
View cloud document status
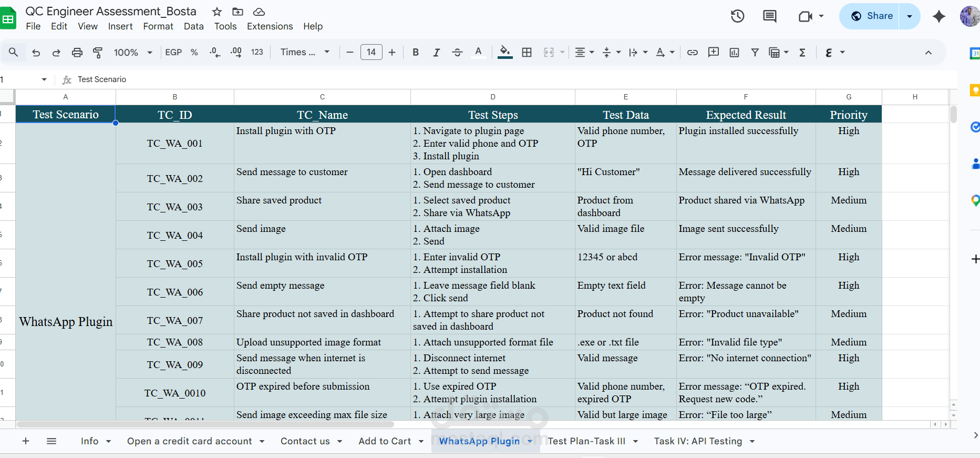point(259,12)
